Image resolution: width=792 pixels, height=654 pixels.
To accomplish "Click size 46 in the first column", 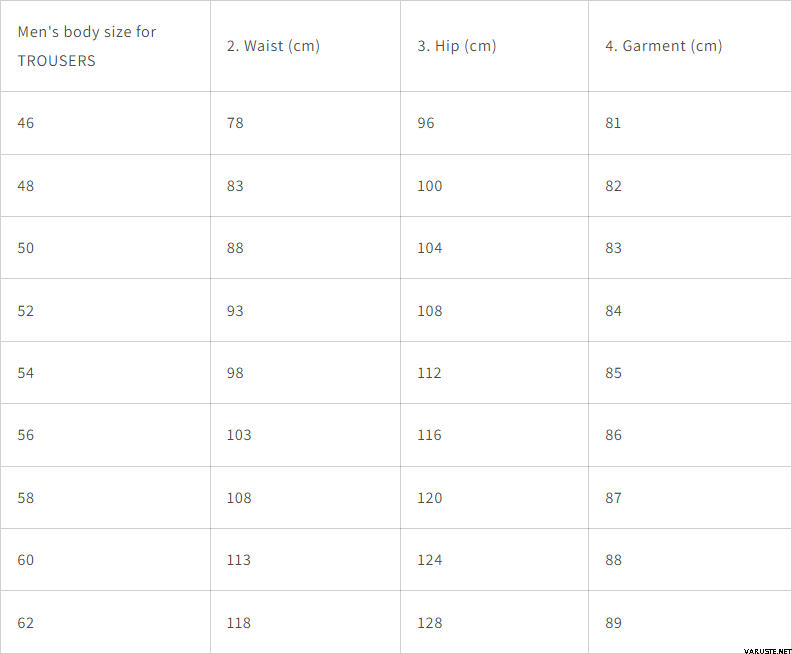I will click(x=26, y=123).
